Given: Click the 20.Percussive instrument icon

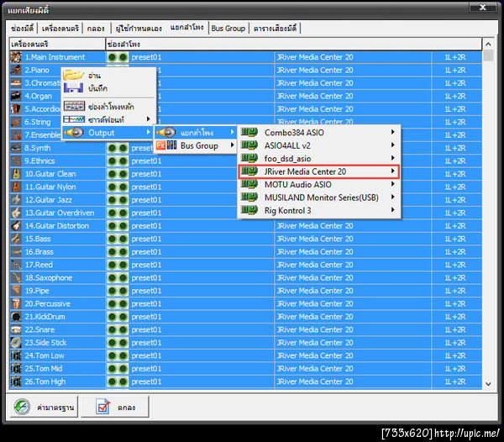Looking at the screenshot, I should [16, 304].
